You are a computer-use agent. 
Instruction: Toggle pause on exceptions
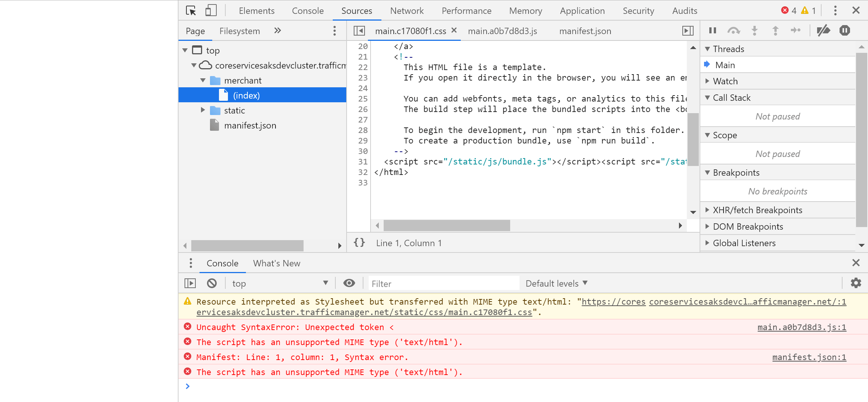point(845,30)
